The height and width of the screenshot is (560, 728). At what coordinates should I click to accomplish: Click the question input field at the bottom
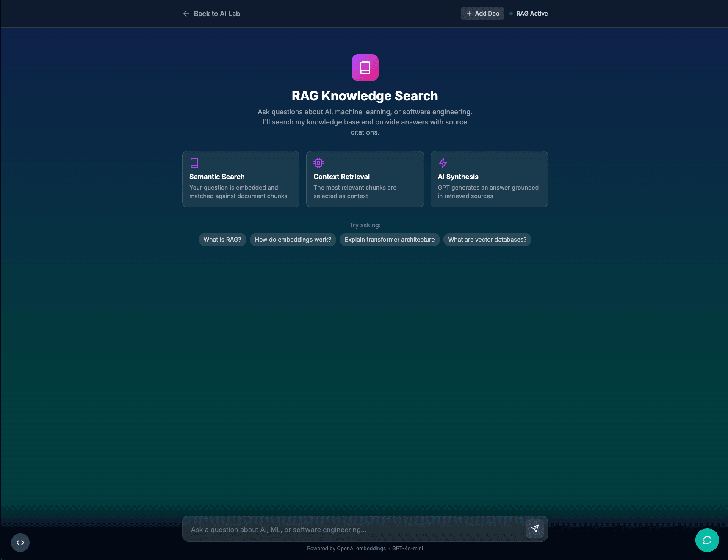click(352, 529)
